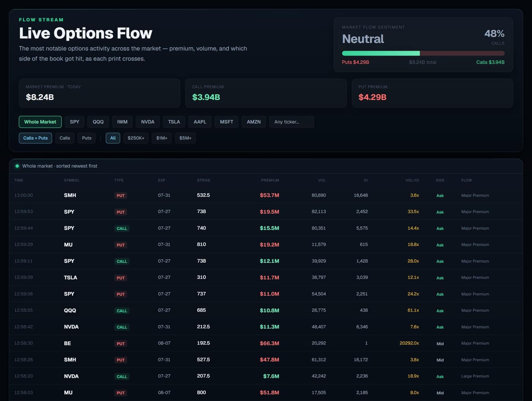Sort by VOL/OI column header
532x401 pixels.
[x=412, y=180]
